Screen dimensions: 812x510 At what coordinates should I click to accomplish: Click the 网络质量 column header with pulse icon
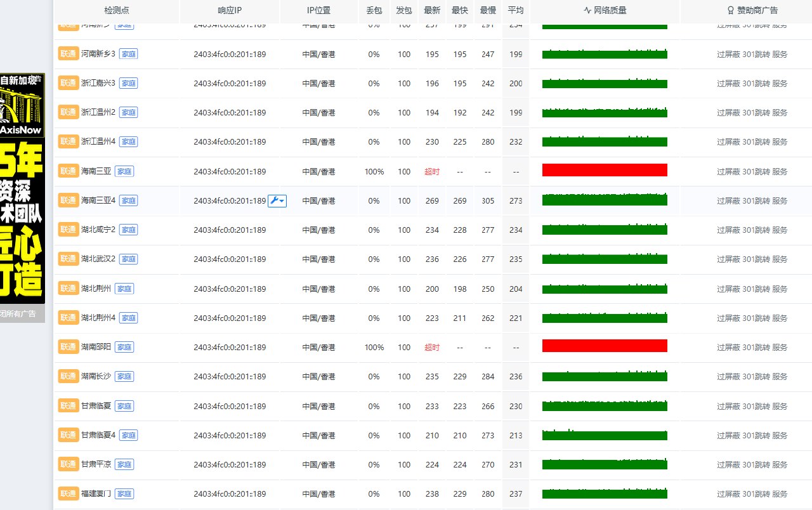605,11
